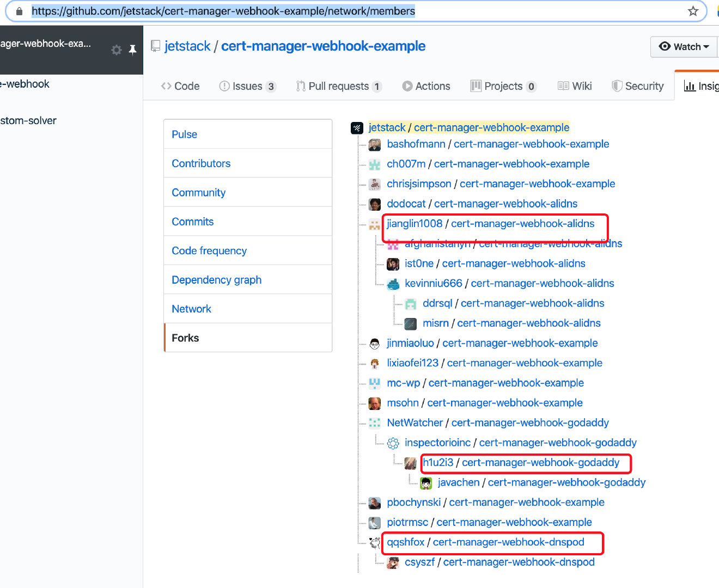Click the Issues count badge 3

point(271,87)
